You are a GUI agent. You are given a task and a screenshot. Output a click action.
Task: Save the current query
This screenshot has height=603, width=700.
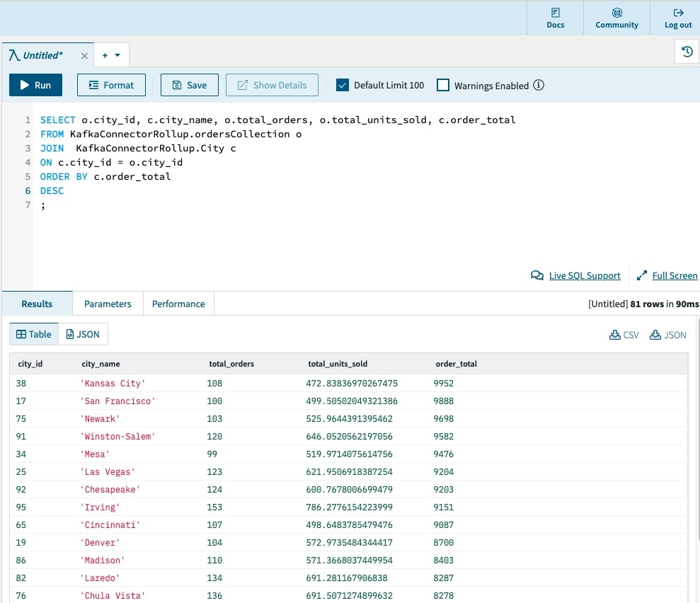[x=189, y=85]
